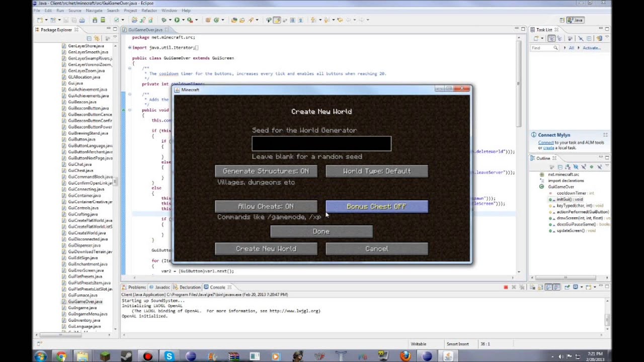Toggle Show Console When Standard Error Changes
The image size is (644, 362).
pos(556,287)
